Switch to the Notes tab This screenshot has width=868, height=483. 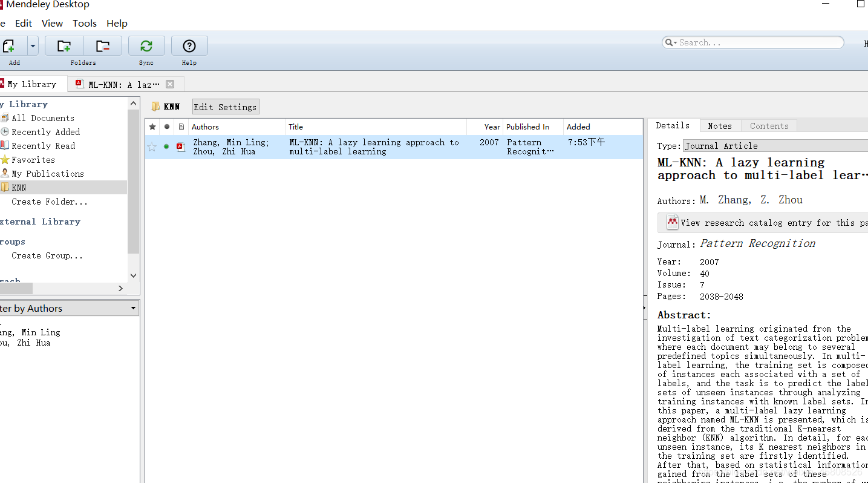720,126
